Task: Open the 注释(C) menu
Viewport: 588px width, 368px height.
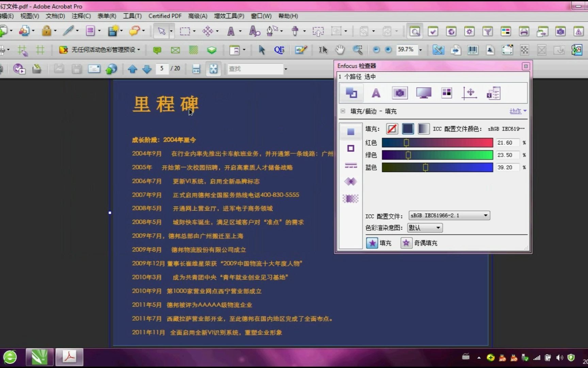Action: pyautogui.click(x=81, y=16)
